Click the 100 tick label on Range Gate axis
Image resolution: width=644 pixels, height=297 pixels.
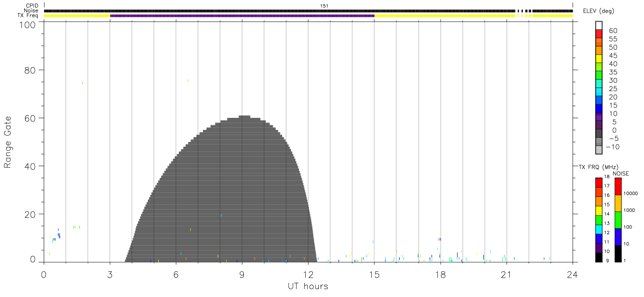[x=27, y=24]
